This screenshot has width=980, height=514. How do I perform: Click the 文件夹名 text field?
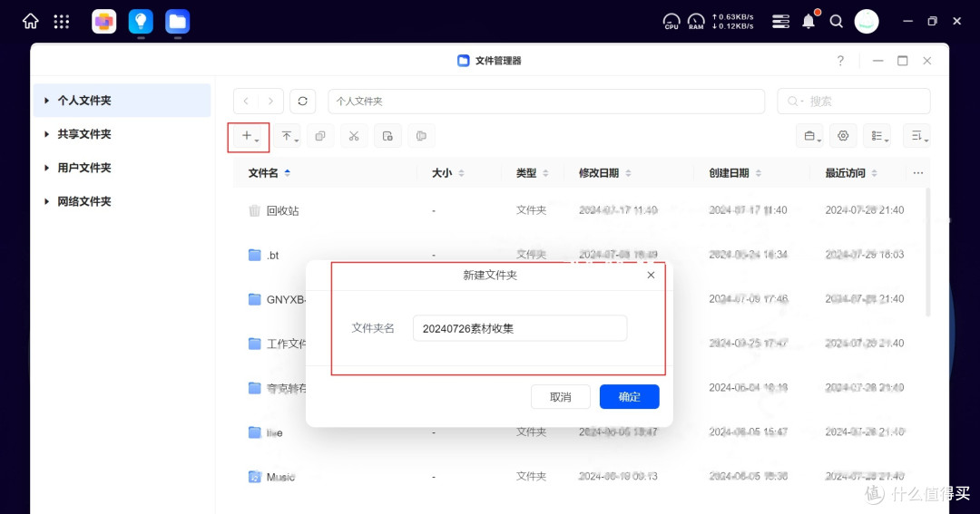pos(520,328)
